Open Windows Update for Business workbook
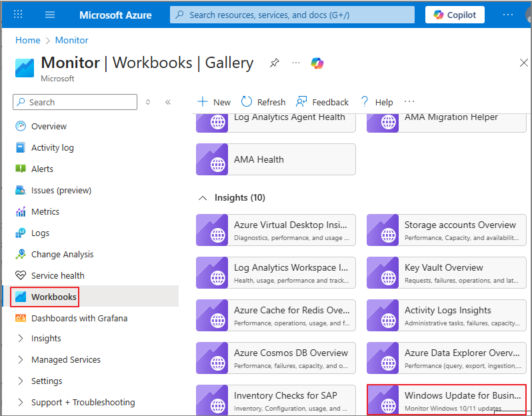The image size is (532, 416). click(x=447, y=400)
